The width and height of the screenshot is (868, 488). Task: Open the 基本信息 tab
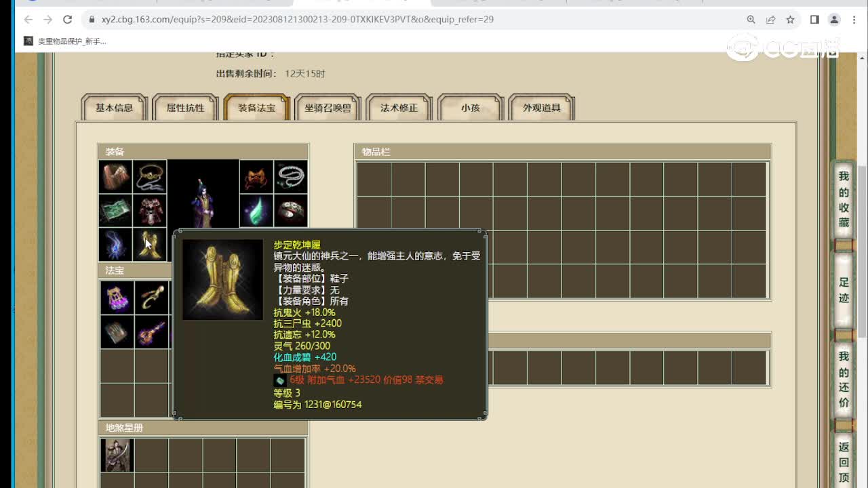(114, 108)
